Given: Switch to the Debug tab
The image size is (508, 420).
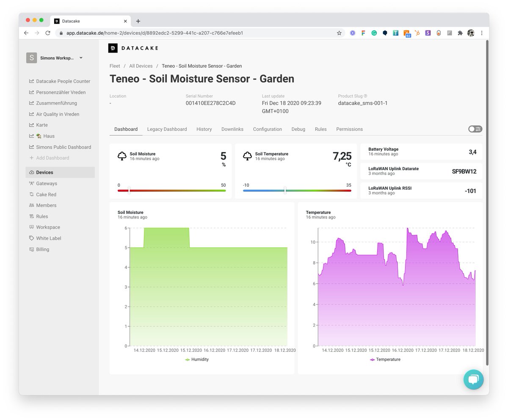Looking at the screenshot, I should click(x=298, y=129).
